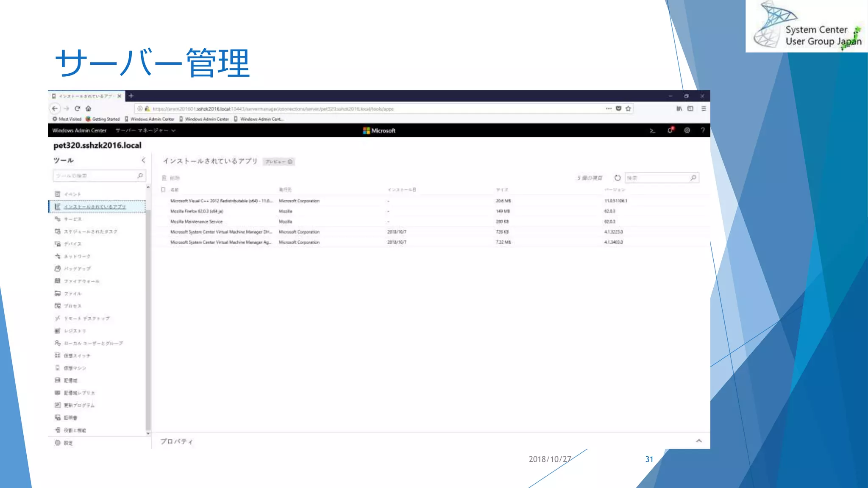Open the Admin Center settings gear

pos(687,130)
